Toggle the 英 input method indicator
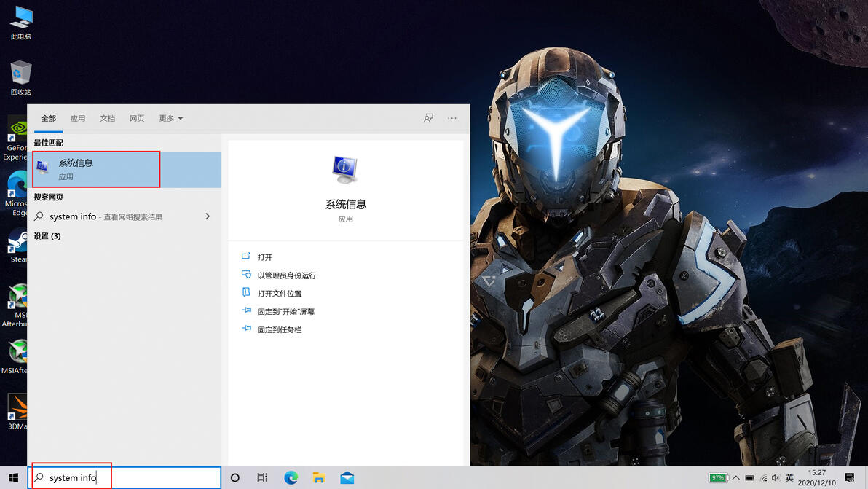Image resolution: width=868 pixels, height=489 pixels. coord(789,477)
